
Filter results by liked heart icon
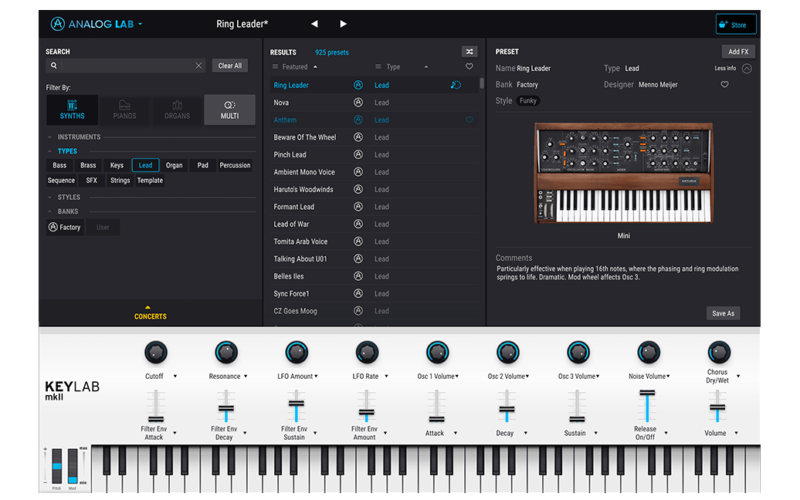pos(469,66)
